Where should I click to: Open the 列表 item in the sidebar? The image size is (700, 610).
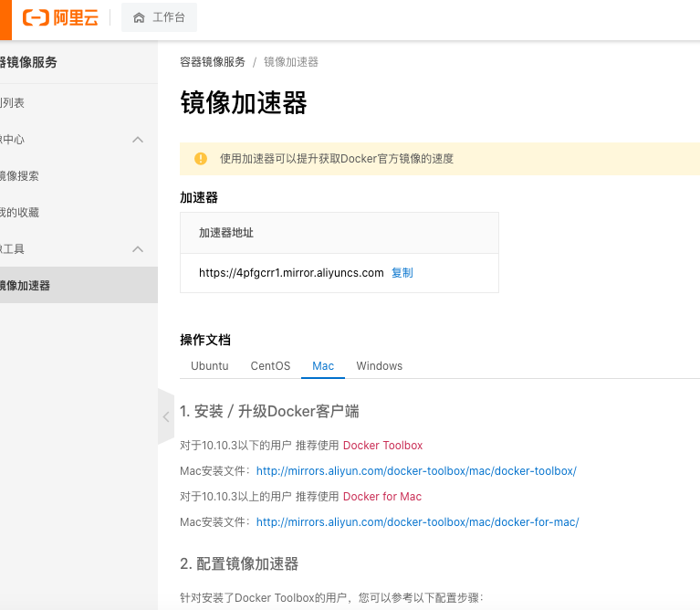12,102
